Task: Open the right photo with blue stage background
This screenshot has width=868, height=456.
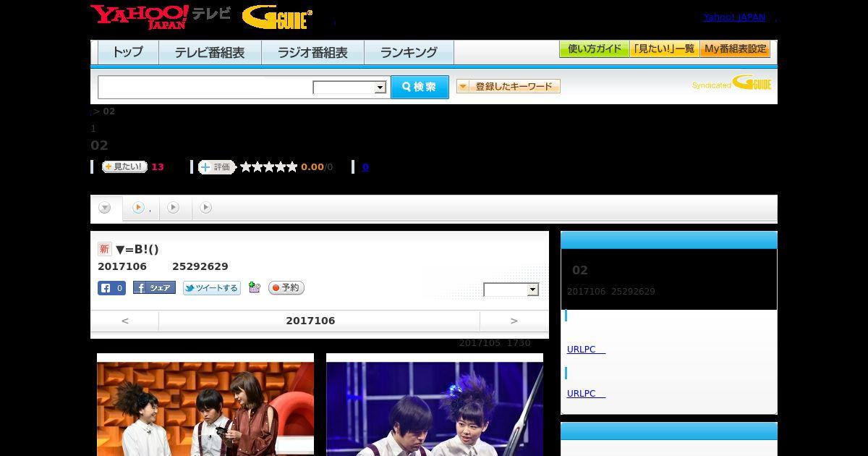Action: 435,405
